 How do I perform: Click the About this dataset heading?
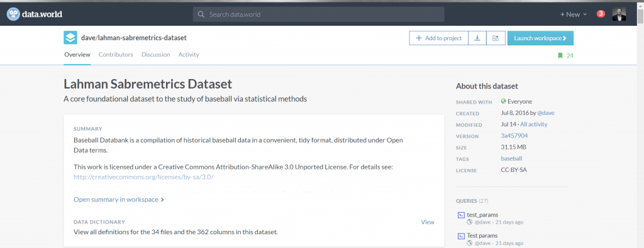pyautogui.click(x=487, y=87)
